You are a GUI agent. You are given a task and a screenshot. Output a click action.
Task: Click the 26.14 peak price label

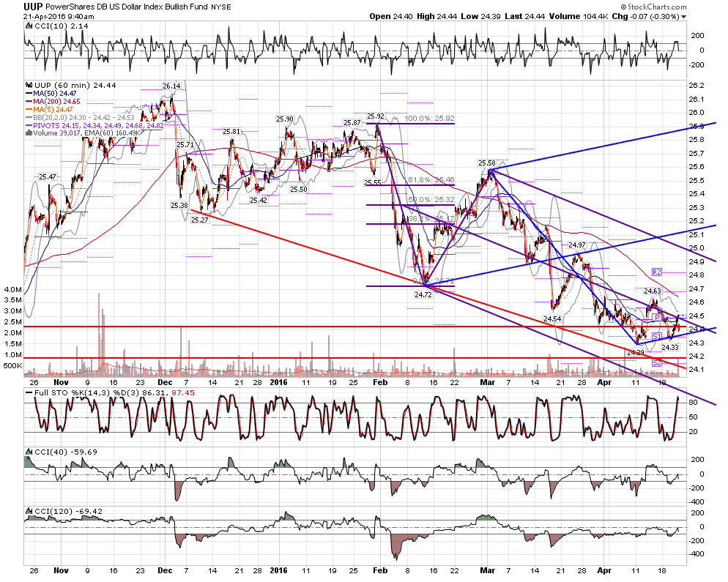[171, 86]
